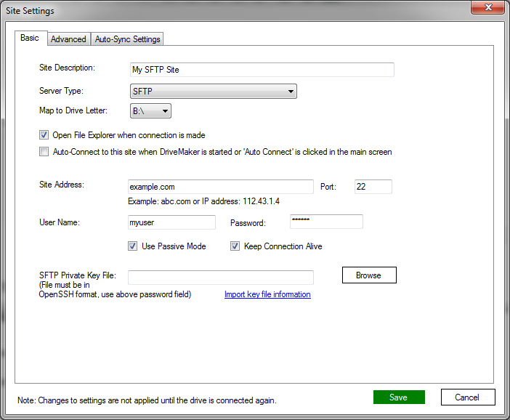
Task: Select the Basic tab
Action: tap(30, 38)
